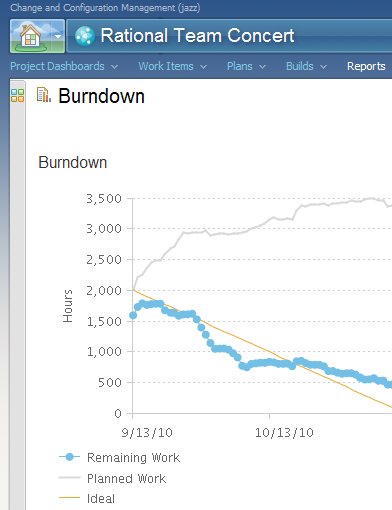Viewport: 392px width, 510px height.
Task: Open the Builds menu
Action: (x=300, y=66)
